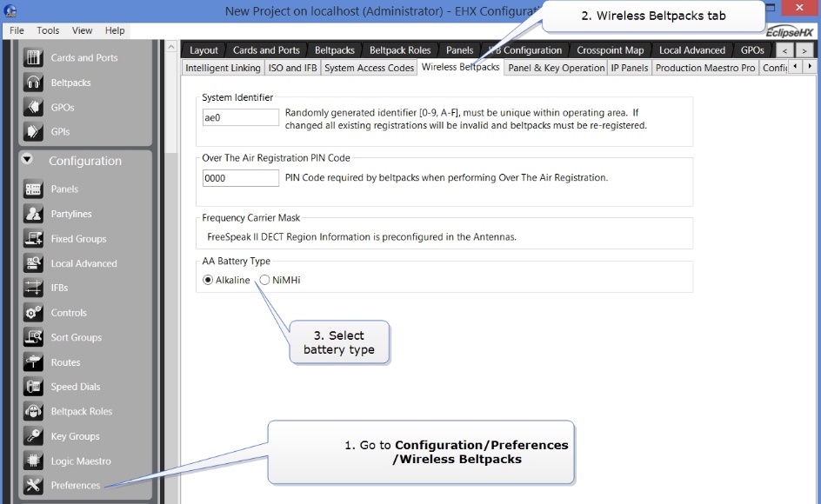Click the EHX application icon in title bar
This screenshot has height=504, width=821.
[10, 10]
